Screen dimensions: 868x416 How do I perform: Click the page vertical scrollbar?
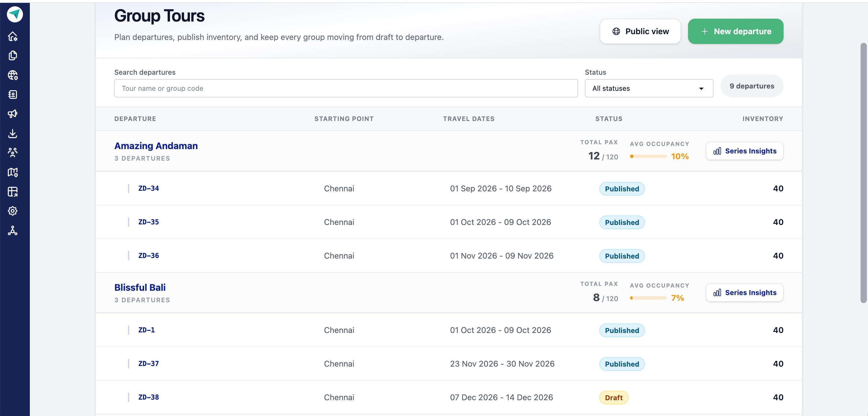point(863,173)
